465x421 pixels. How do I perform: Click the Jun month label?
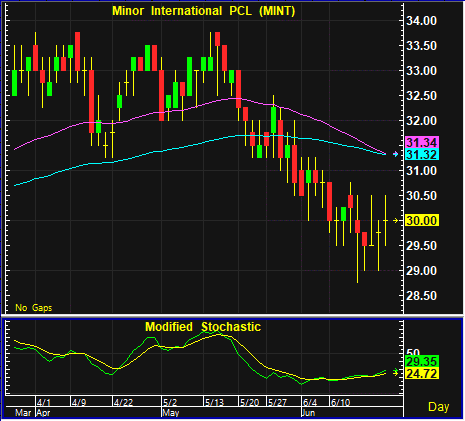pyautogui.click(x=308, y=413)
